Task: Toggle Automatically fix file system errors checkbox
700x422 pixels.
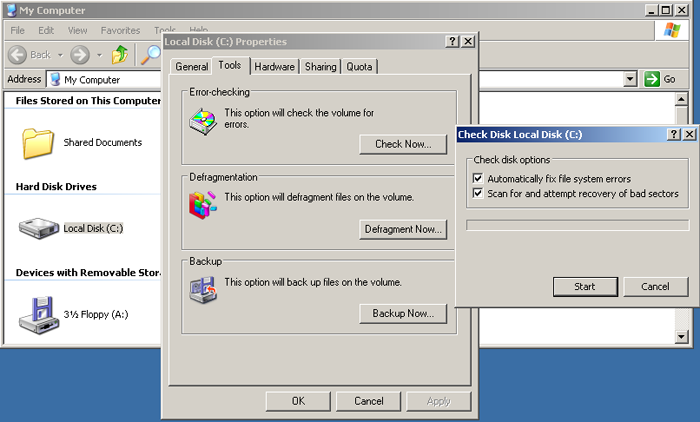Action: [478, 179]
